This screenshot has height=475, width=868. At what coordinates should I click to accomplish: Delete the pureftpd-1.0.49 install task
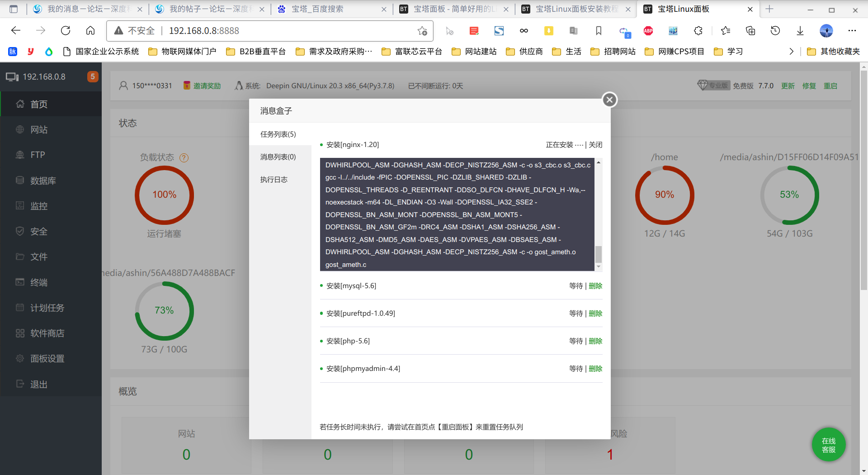click(x=595, y=313)
